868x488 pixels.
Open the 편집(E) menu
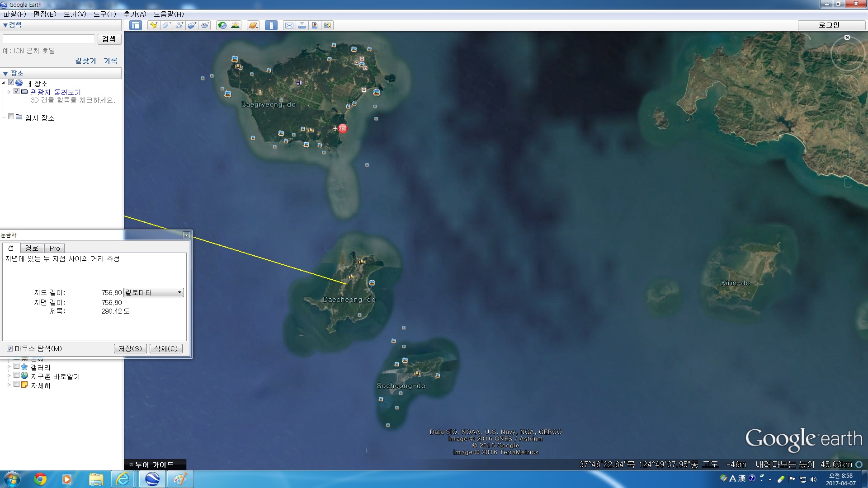pos(45,14)
